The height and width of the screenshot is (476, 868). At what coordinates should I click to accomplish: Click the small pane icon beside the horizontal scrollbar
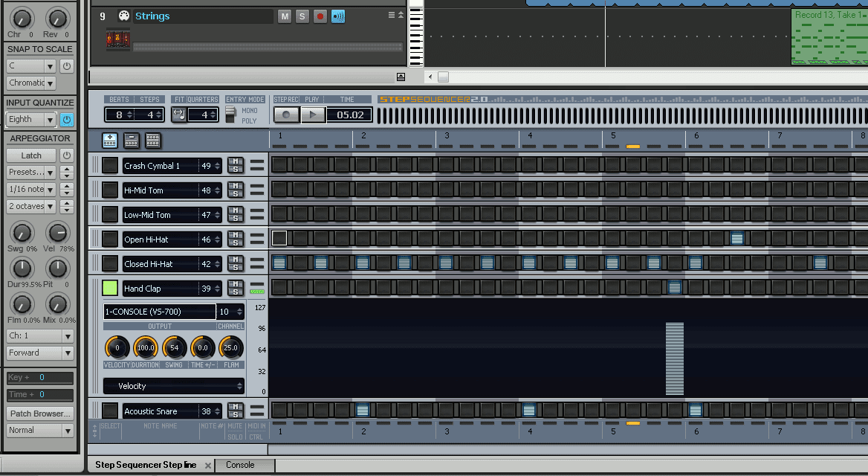(x=401, y=77)
